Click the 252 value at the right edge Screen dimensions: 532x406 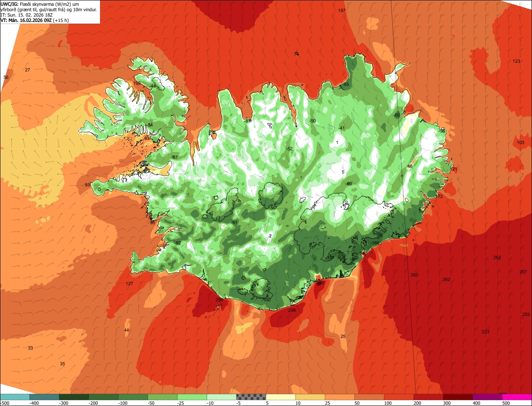tap(526, 314)
